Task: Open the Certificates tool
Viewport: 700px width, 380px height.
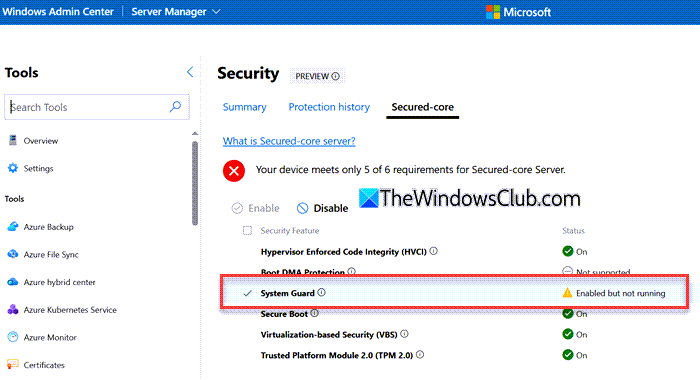Action: 44,365
